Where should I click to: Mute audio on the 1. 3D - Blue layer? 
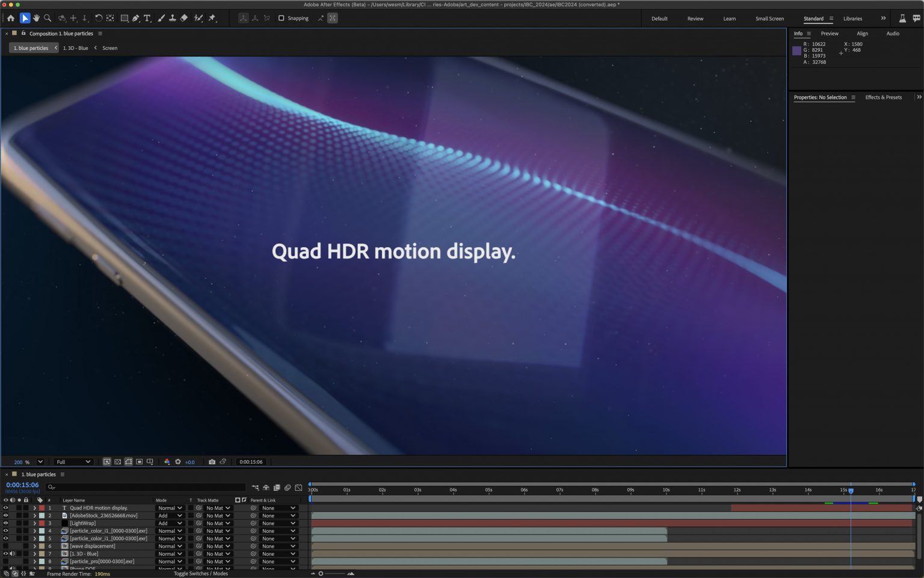tap(13, 553)
